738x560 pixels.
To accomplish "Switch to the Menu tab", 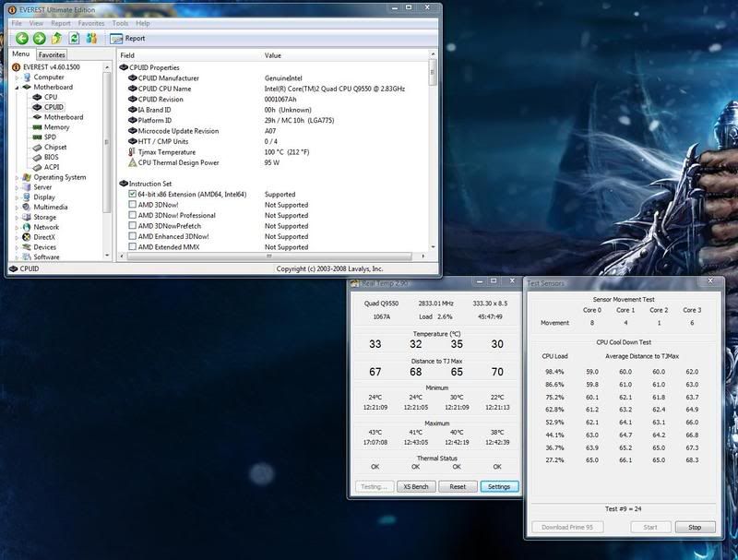I will [21, 54].
